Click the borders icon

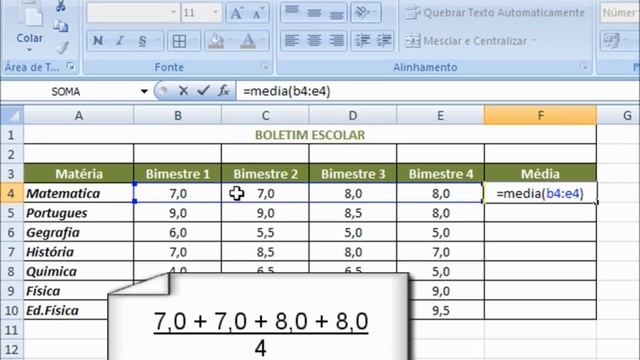click(x=180, y=41)
